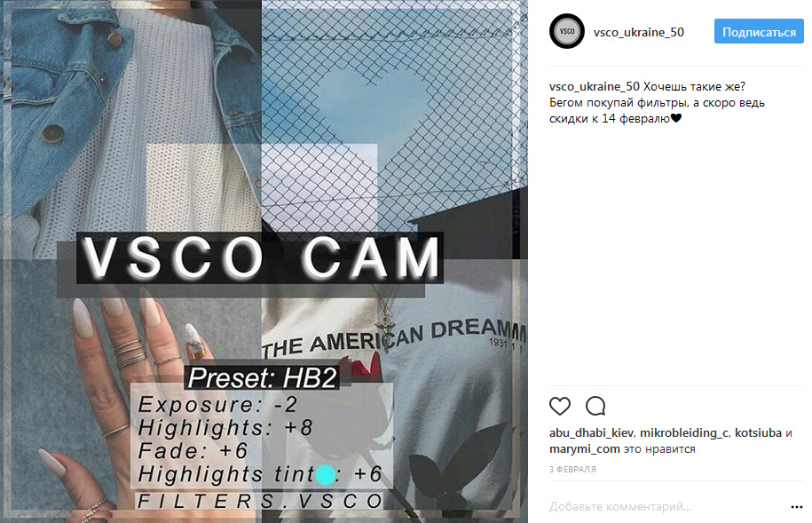Open abu_dhabi_kiev liker profile
This screenshot has width=812, height=523.
tap(591, 432)
